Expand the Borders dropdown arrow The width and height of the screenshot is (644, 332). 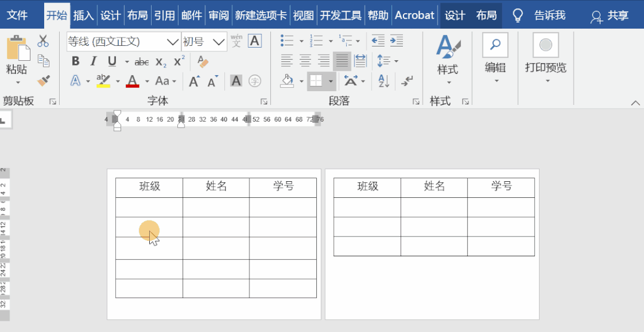[331, 81]
